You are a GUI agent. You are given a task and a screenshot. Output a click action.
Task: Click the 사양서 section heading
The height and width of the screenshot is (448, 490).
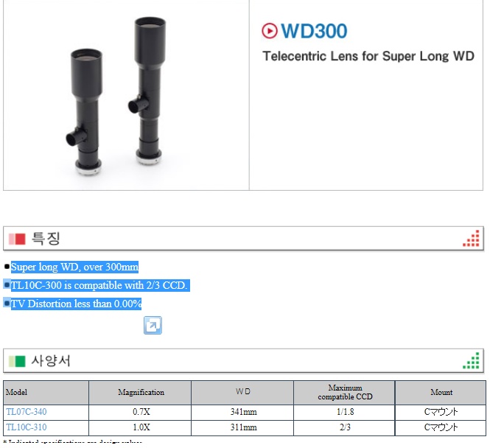51,361
